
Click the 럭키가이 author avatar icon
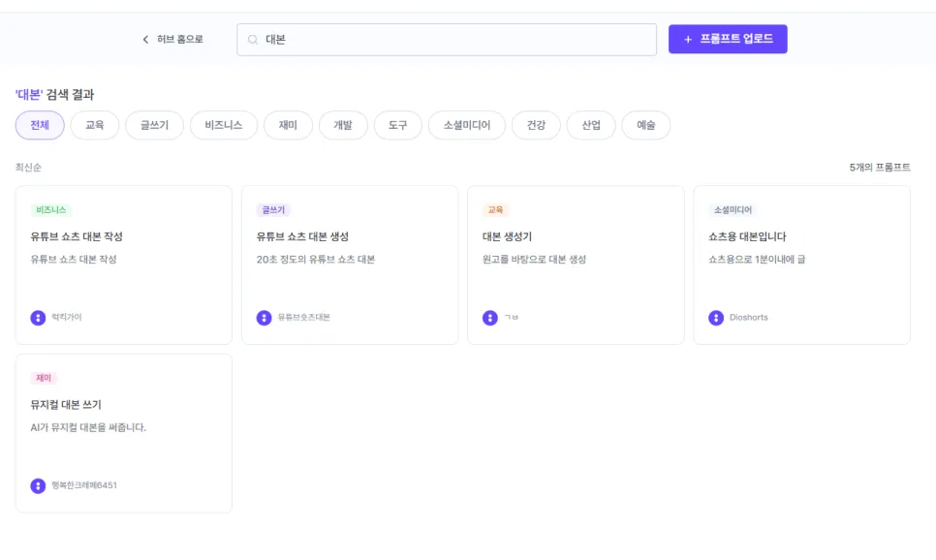[38, 318]
